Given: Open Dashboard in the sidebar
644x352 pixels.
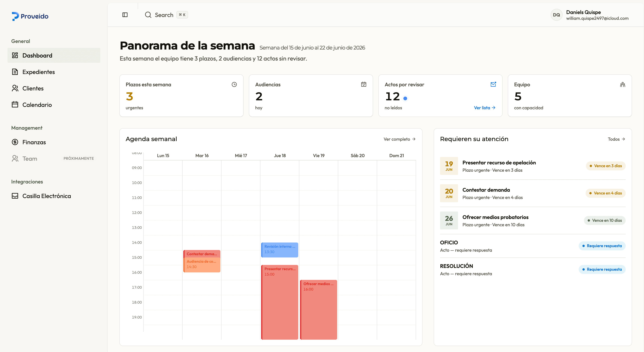Looking at the screenshot, I should [54, 55].
